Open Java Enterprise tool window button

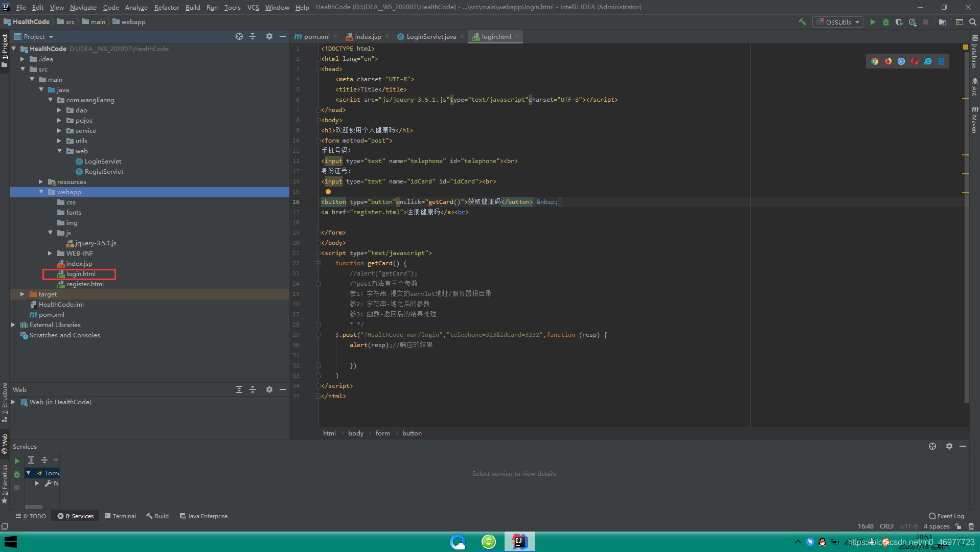pyautogui.click(x=203, y=516)
